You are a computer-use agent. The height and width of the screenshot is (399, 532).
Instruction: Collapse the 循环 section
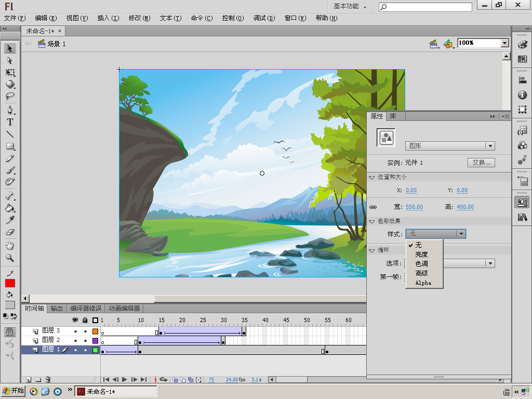point(372,250)
